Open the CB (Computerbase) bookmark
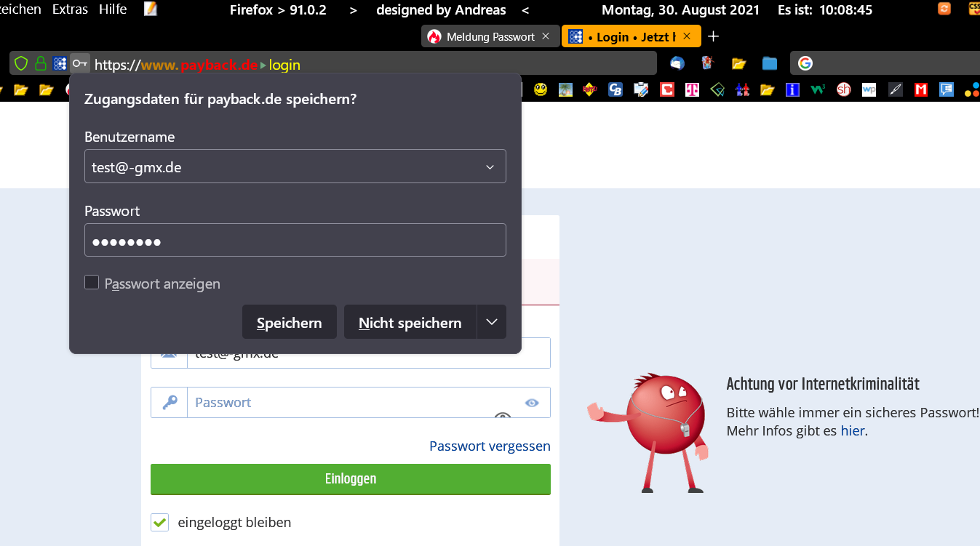Image resolution: width=980 pixels, height=546 pixels. coord(616,90)
